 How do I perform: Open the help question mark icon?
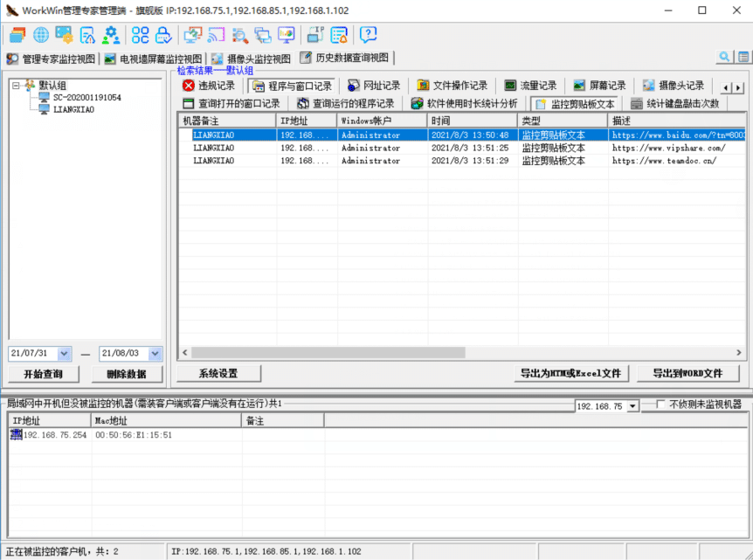click(x=368, y=35)
